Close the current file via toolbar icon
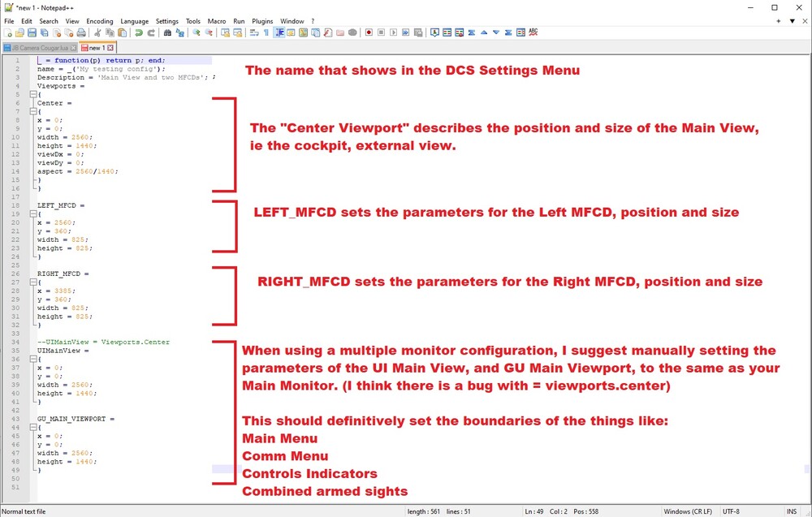 click(x=57, y=32)
